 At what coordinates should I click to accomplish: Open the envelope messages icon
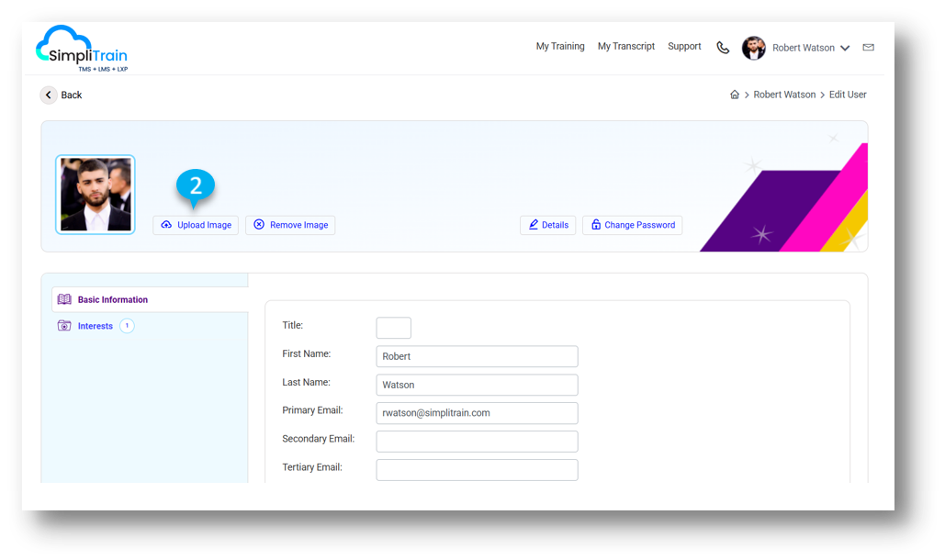[x=868, y=48]
